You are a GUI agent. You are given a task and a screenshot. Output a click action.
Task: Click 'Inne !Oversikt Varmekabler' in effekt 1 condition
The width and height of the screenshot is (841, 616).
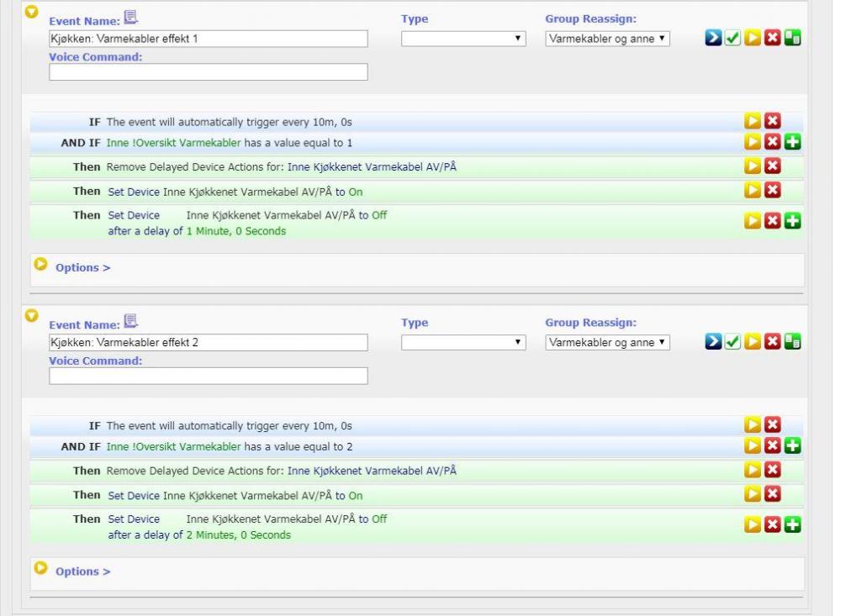coord(173,143)
